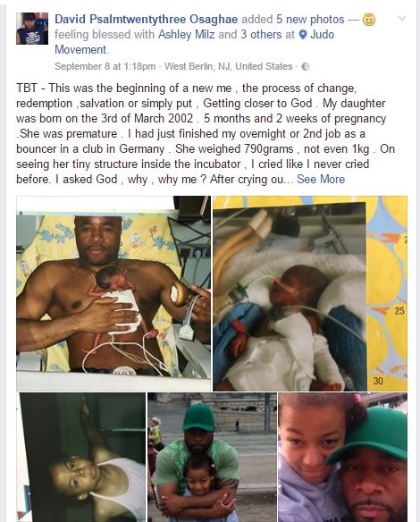Viewport: 420px width, 522px height.
Task: Click the location pin icon before Judo
Action: click(303, 35)
